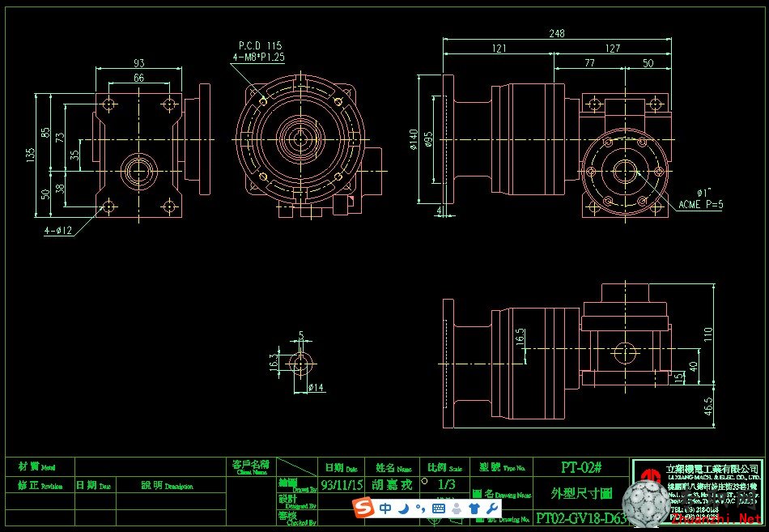Select the 93 width dimension

[138, 63]
